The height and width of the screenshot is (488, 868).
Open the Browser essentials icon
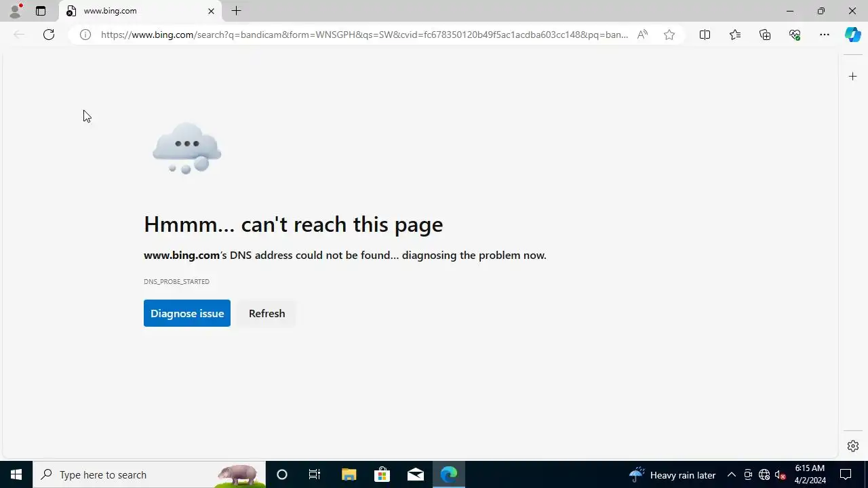point(795,35)
